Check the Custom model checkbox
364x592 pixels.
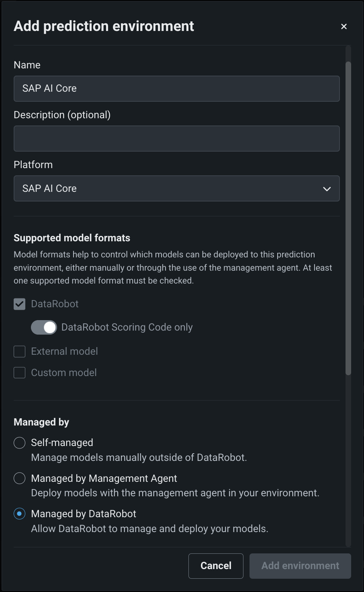tap(20, 373)
